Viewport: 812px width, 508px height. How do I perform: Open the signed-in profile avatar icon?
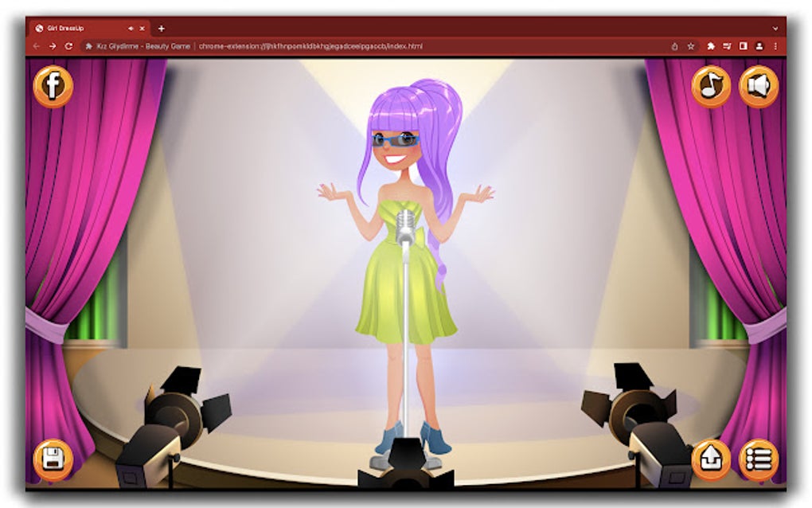coord(759,46)
